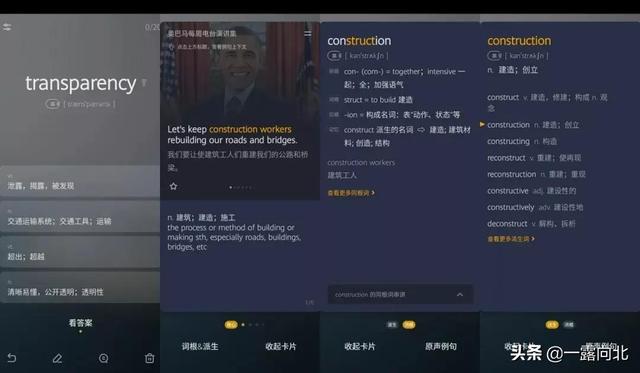Select the yellow pill tab on the derivatives screen

552,325
